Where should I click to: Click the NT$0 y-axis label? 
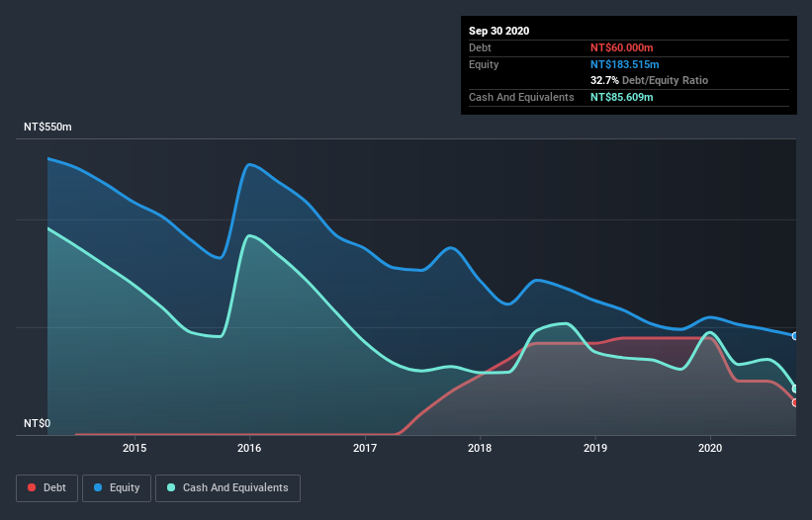click(38, 423)
